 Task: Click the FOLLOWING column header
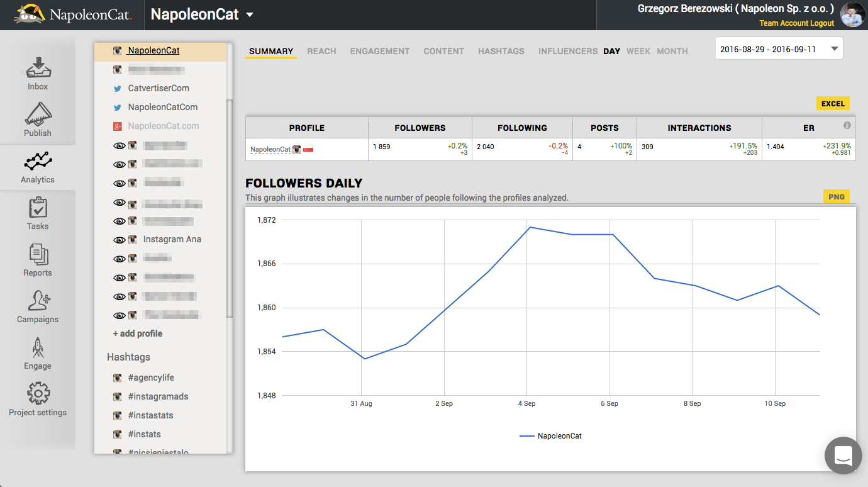[522, 128]
